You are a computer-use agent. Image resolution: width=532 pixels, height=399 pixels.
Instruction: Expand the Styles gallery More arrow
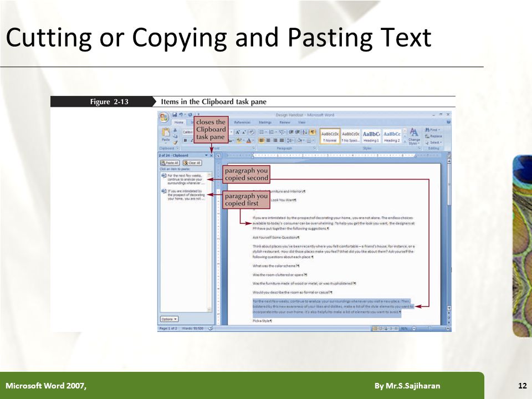(405, 142)
